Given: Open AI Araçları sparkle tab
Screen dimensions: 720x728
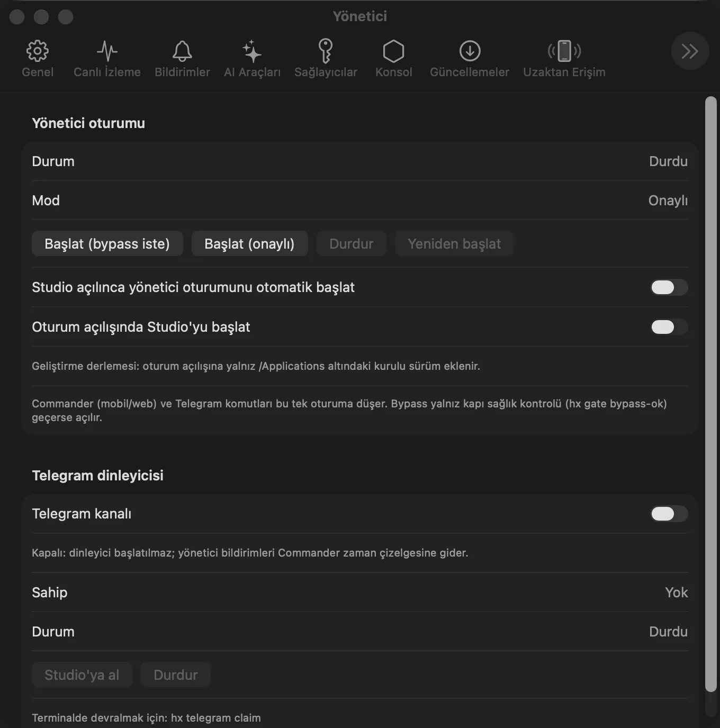Looking at the screenshot, I should tap(252, 59).
